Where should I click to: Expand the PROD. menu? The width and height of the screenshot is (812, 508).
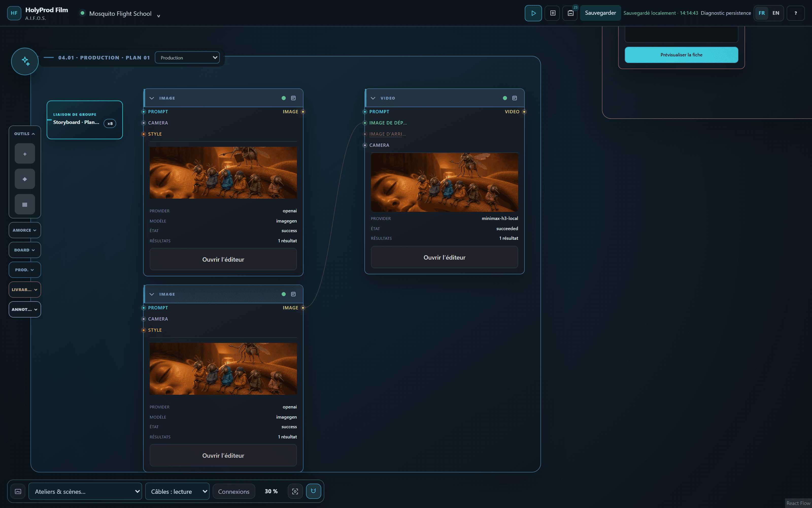tap(25, 270)
